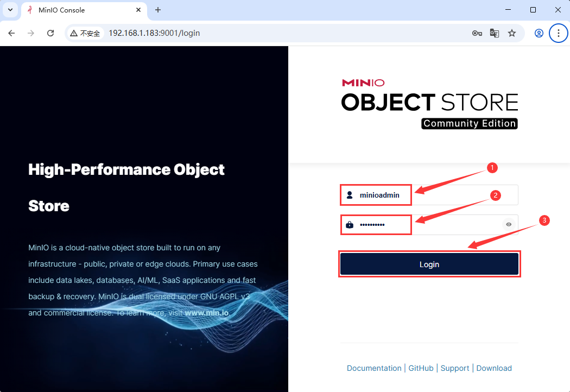
Task: Toggle password visibility eye icon
Action: pyautogui.click(x=509, y=224)
